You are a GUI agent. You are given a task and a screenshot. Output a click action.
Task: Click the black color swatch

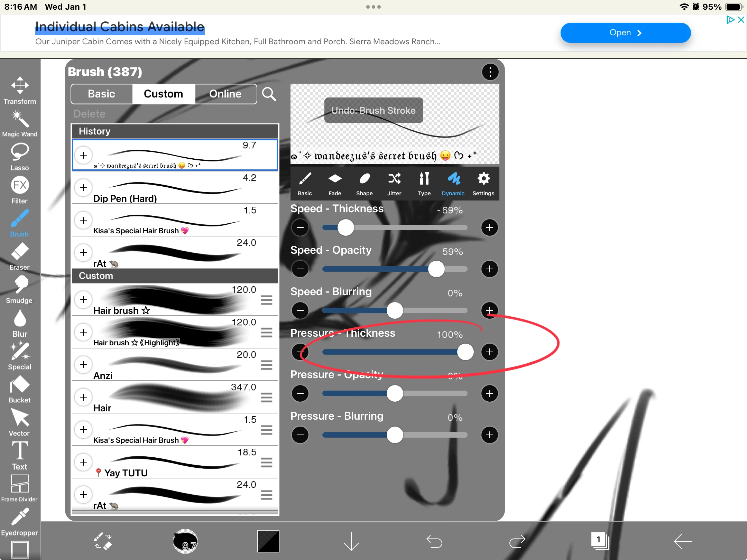coord(268,541)
